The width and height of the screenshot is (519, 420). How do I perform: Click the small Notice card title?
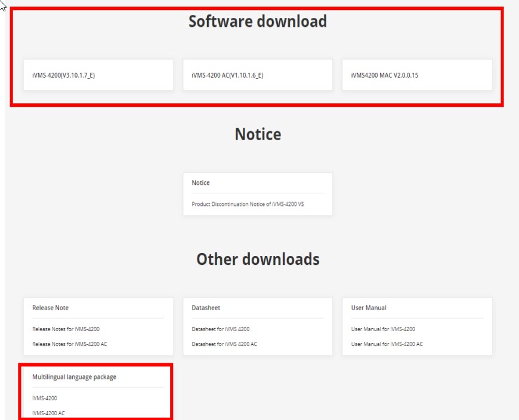200,183
